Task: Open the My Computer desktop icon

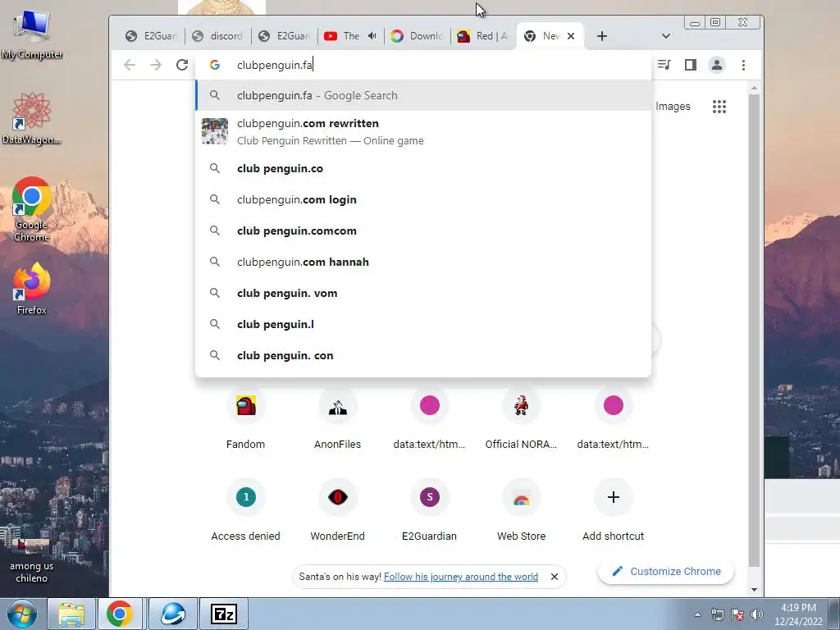Action: click(x=32, y=34)
